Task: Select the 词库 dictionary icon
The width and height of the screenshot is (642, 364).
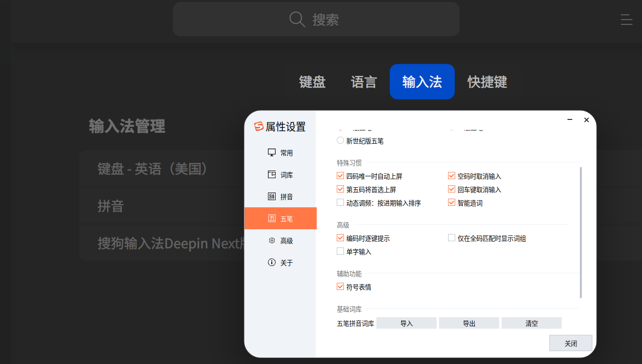Action: pyautogui.click(x=272, y=175)
